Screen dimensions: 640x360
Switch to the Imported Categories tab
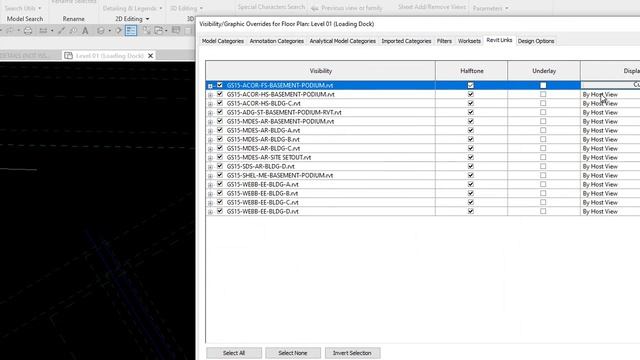[406, 41]
